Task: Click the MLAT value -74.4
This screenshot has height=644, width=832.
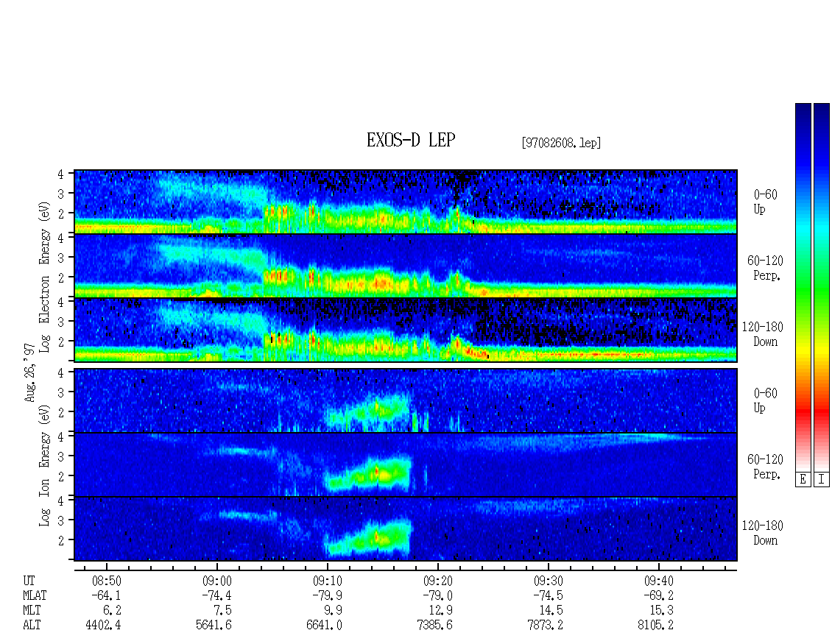Action: (x=217, y=595)
